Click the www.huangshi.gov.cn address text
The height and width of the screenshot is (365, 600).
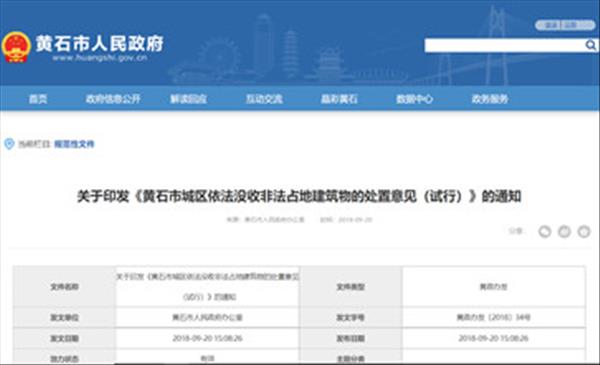pos(99,58)
